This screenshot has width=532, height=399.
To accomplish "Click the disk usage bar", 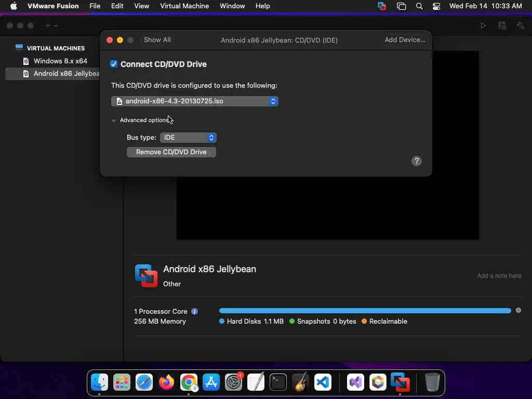I will coord(365,311).
